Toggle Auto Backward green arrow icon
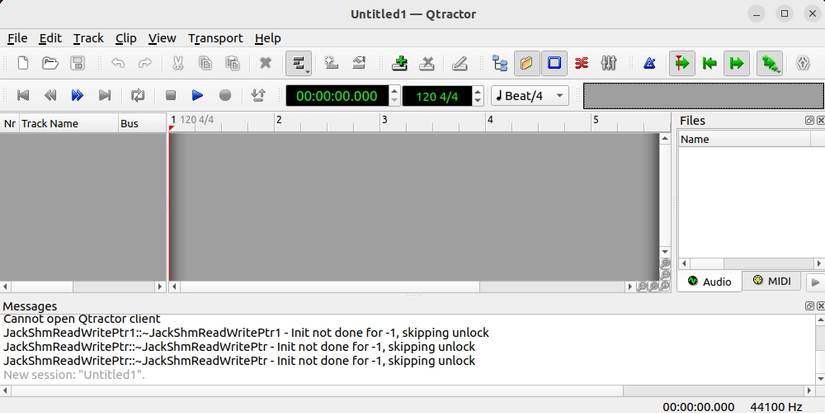Image resolution: width=825 pixels, height=413 pixels. (709, 64)
